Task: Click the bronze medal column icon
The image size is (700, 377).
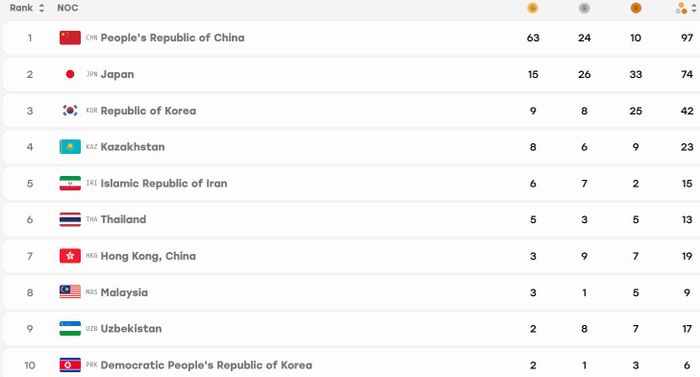Action: (x=636, y=8)
